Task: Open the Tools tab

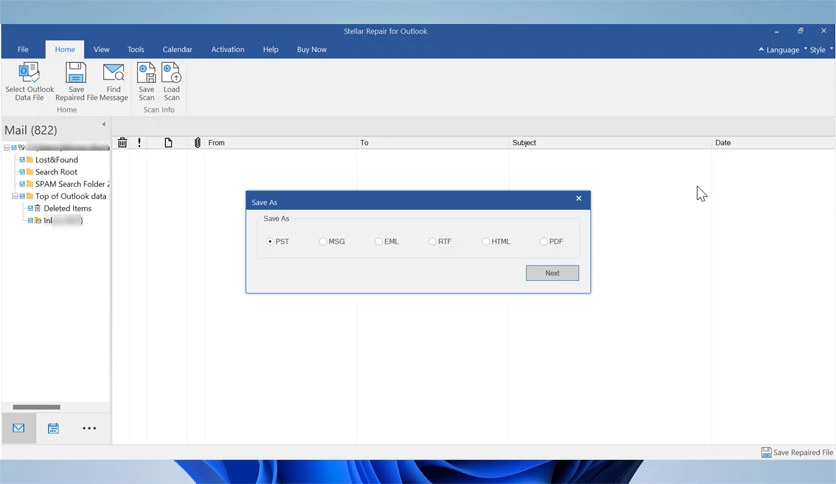Action: tap(135, 49)
